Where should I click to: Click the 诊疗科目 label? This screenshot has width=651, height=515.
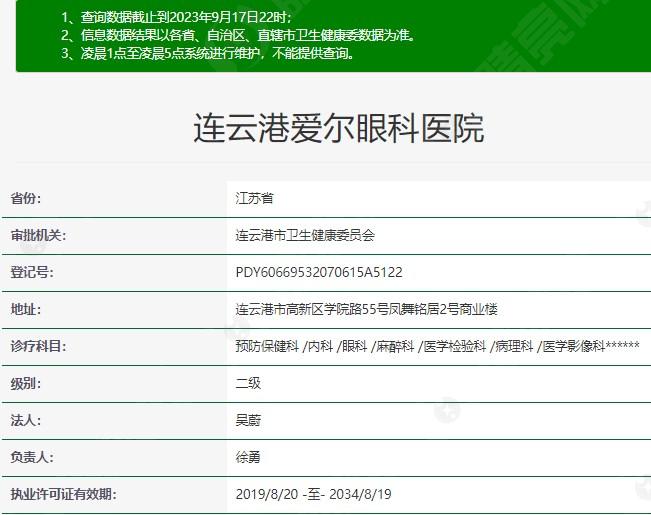click(x=38, y=346)
